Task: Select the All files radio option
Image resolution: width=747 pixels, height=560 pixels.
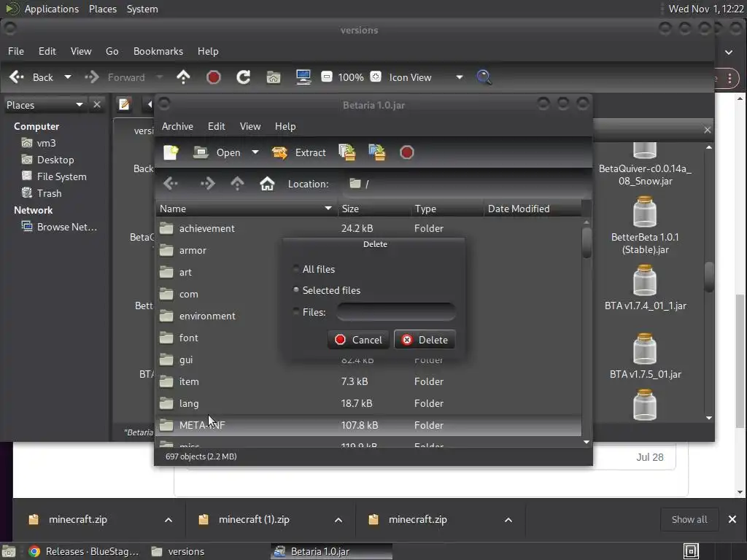Action: (314, 269)
